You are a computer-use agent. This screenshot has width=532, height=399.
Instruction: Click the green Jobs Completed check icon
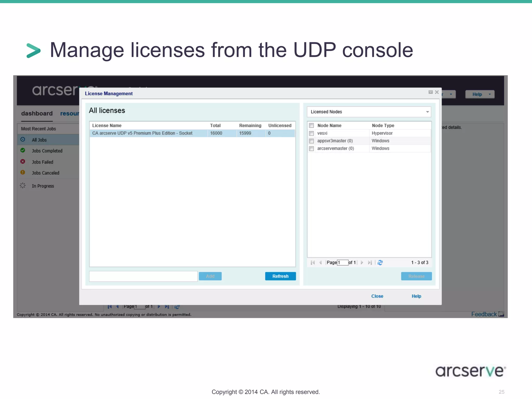point(23,150)
